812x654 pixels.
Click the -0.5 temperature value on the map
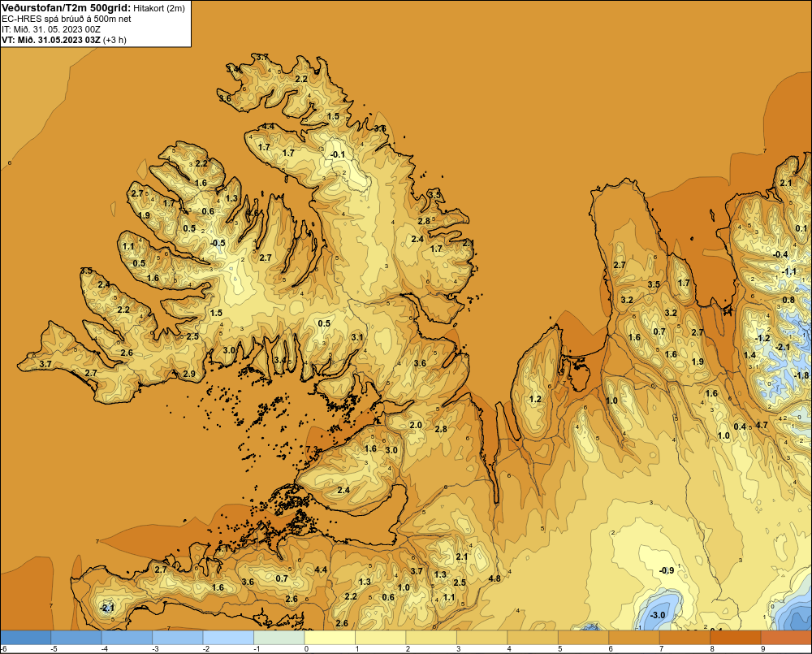pyautogui.click(x=218, y=243)
